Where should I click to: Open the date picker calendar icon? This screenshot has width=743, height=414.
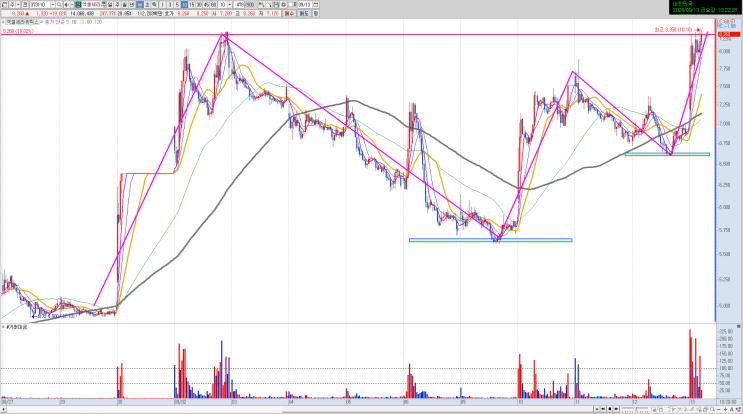click(x=316, y=4)
